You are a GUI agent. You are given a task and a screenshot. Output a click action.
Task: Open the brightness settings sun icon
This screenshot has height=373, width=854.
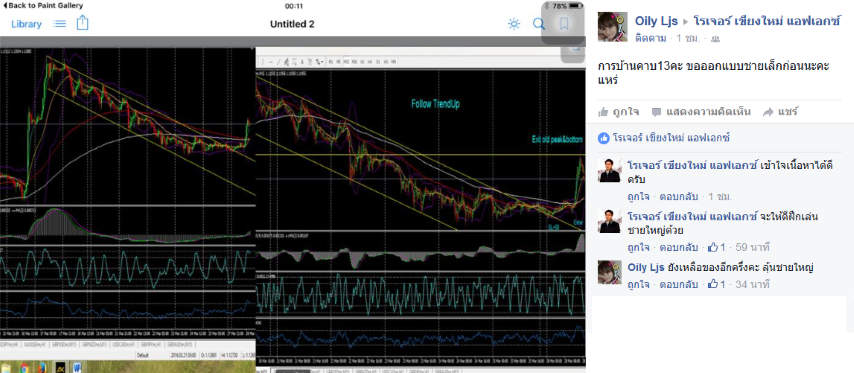(514, 24)
